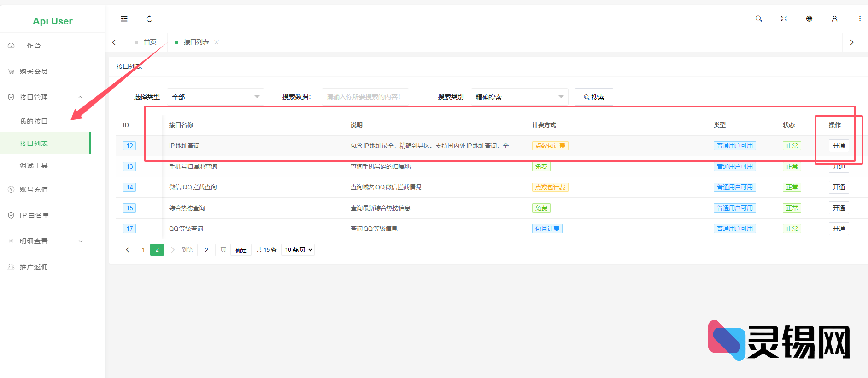
Task: Switch to the 首页 tab
Action: 150,42
